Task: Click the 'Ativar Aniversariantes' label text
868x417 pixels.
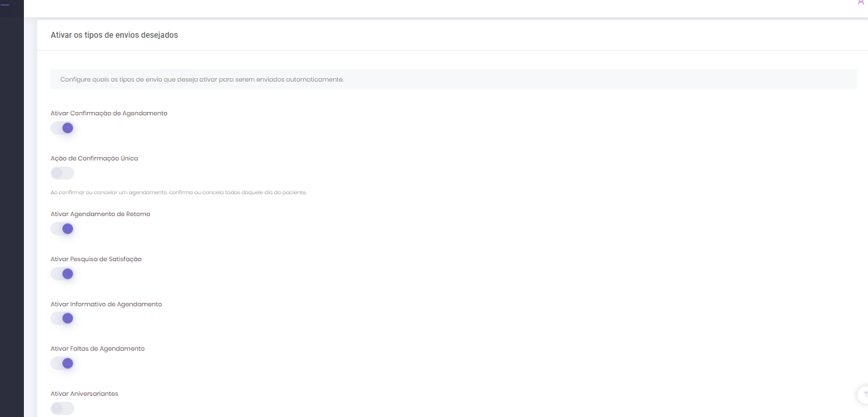Action: coord(84,394)
